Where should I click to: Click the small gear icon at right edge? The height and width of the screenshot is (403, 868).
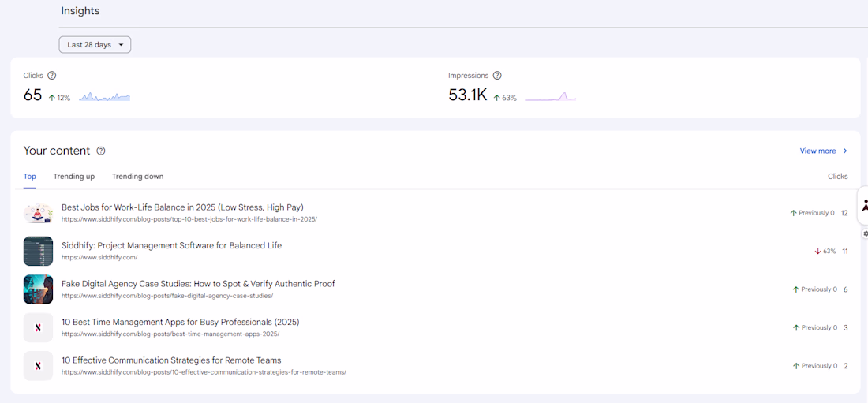866,233
